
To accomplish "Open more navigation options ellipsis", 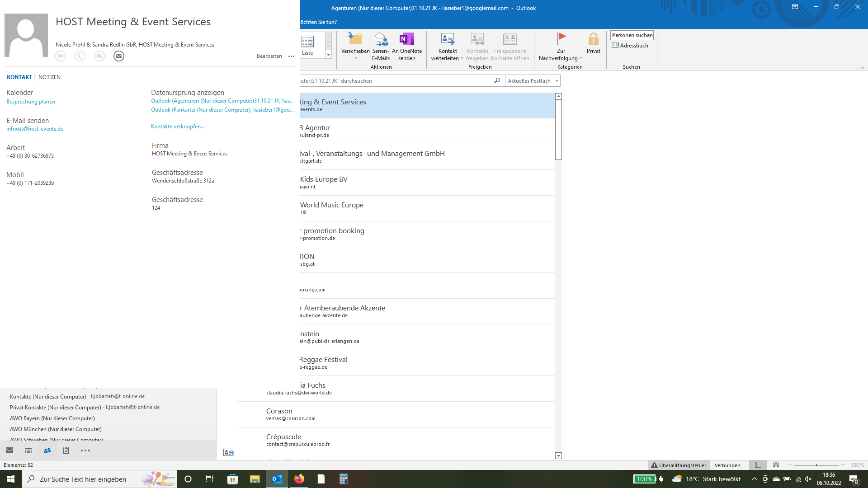I will [85, 450].
